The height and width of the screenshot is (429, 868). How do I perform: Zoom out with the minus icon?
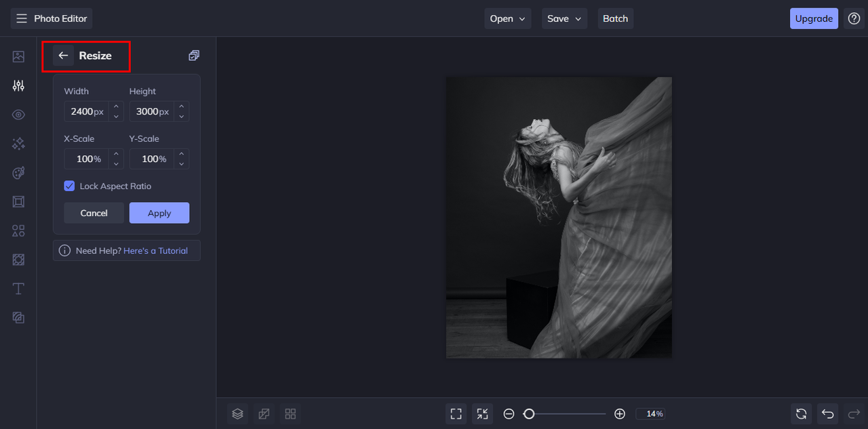[x=509, y=413]
